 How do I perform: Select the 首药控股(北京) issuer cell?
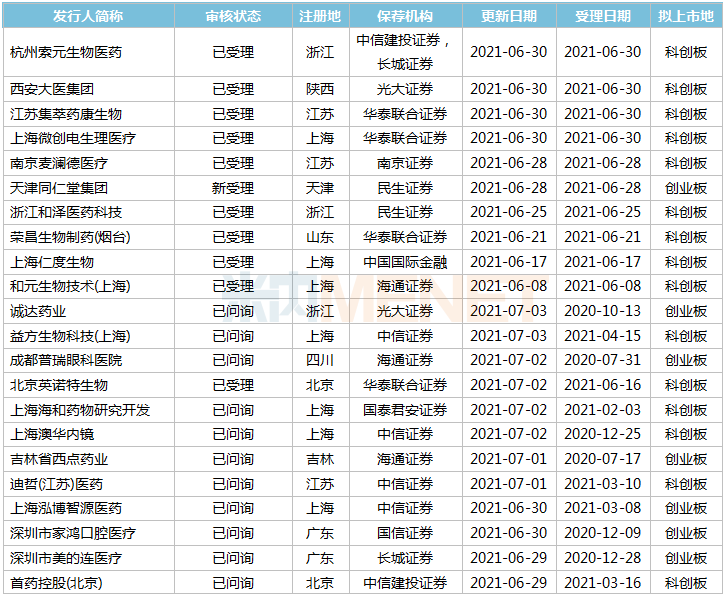88,582
